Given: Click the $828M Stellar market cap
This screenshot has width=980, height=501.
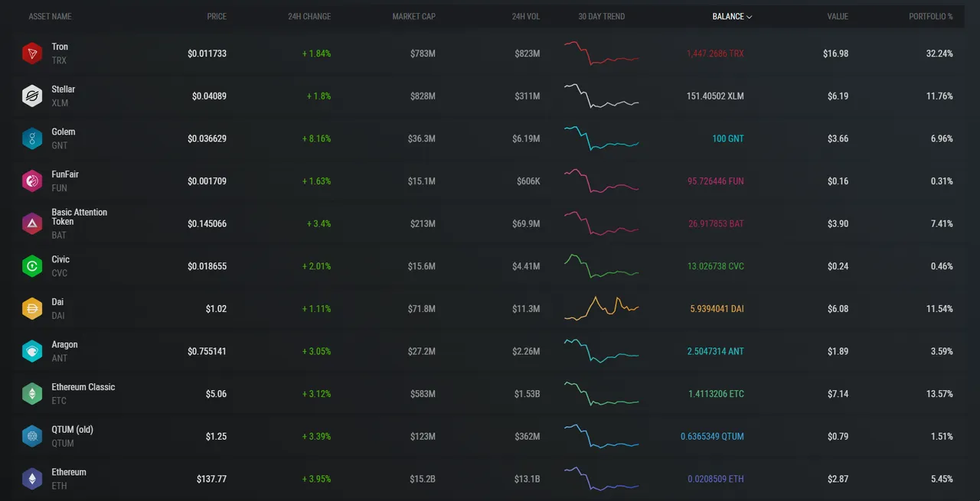Looking at the screenshot, I should (423, 96).
